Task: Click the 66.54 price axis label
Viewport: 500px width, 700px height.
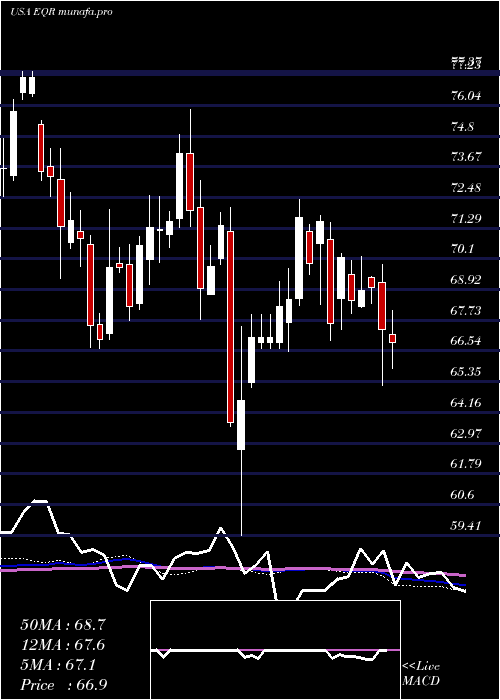Action: pyautogui.click(x=467, y=342)
